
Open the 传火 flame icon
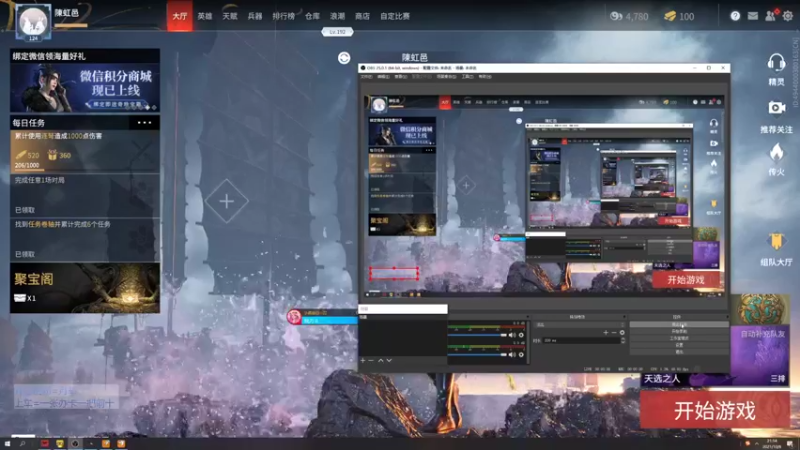[776, 153]
